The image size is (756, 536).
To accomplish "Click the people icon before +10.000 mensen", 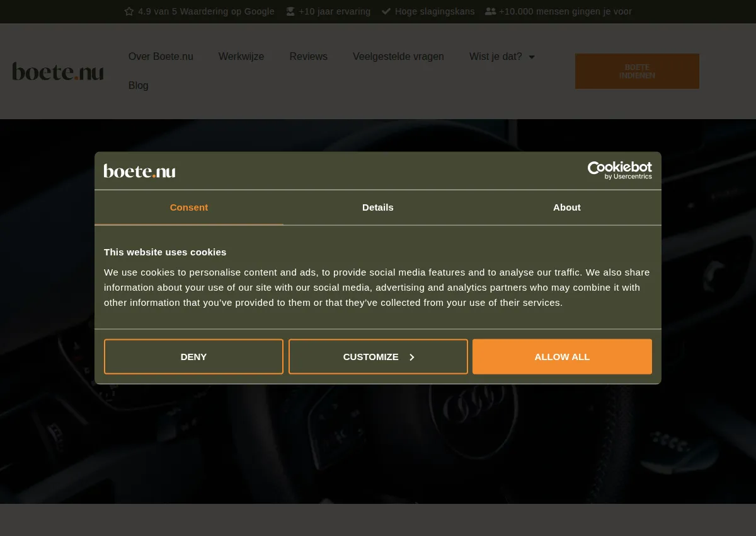I will click(x=490, y=11).
